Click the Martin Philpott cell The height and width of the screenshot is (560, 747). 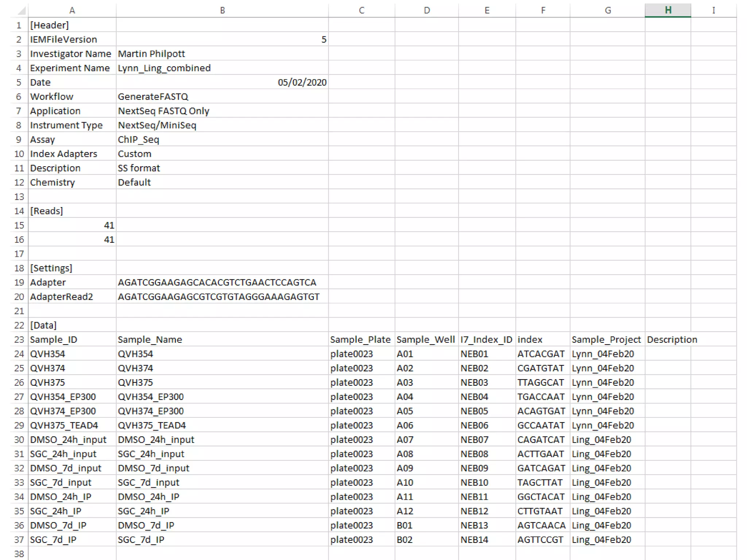(222, 54)
